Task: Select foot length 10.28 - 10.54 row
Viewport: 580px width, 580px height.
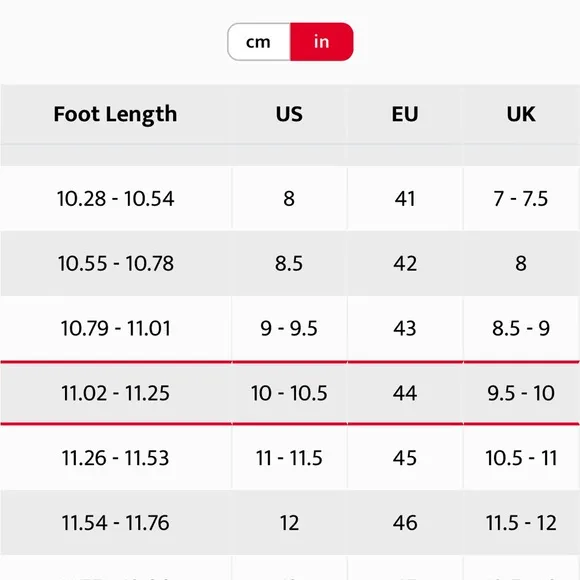Action: [x=290, y=199]
